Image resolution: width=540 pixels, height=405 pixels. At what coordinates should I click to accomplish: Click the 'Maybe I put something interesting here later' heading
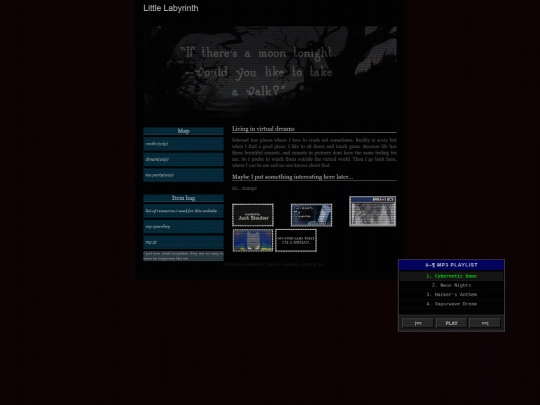click(x=292, y=177)
